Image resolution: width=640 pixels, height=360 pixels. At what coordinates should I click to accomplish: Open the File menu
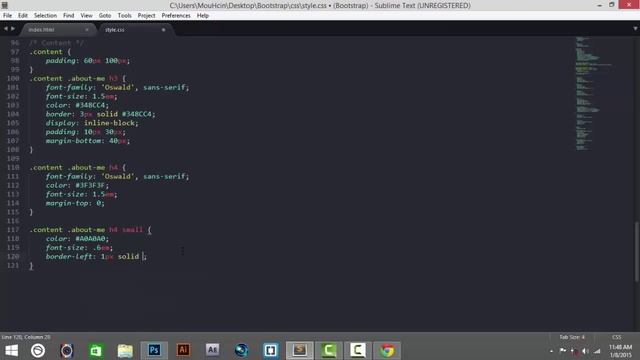click(x=7, y=16)
